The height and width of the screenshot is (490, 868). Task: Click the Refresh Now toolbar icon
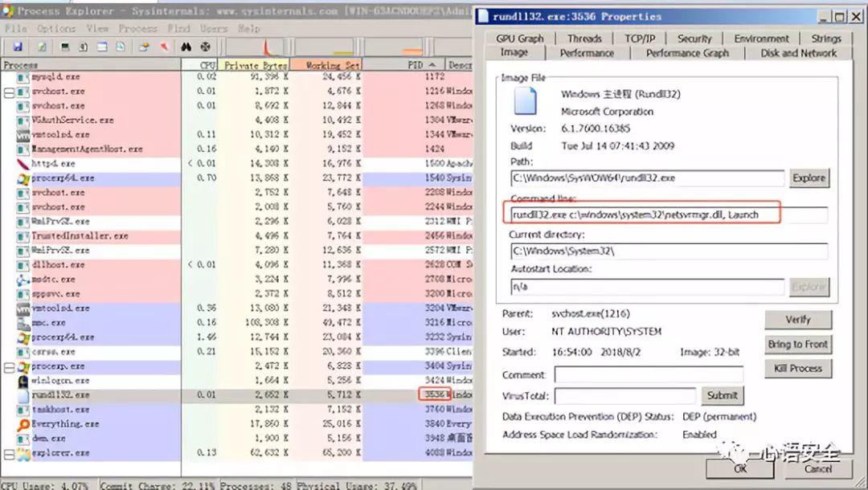click(41, 47)
